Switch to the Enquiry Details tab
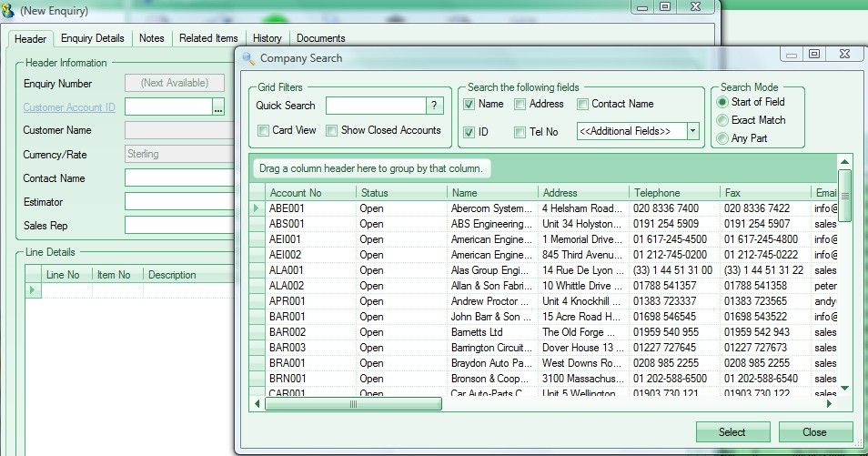The height and width of the screenshot is (456, 868). coord(92,38)
